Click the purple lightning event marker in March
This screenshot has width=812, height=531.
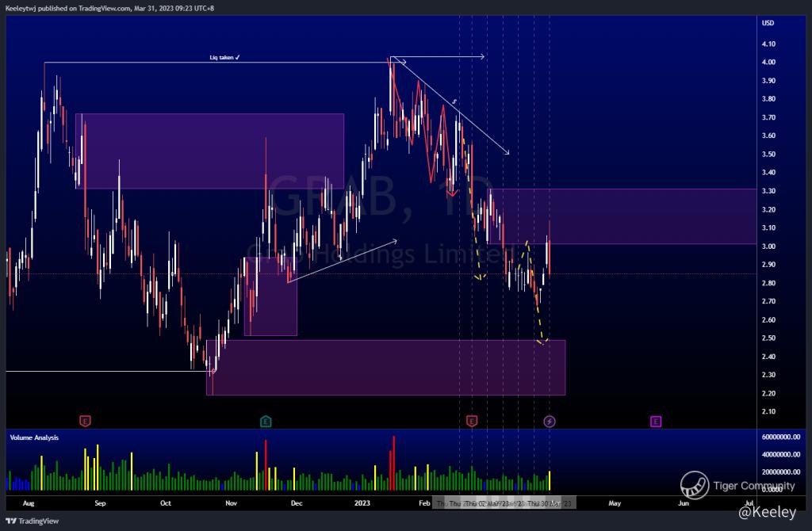click(550, 422)
